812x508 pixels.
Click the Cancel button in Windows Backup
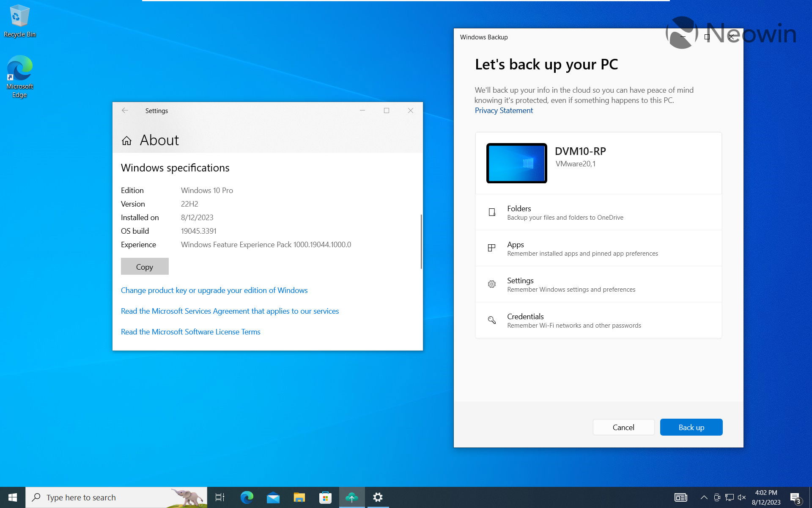click(623, 427)
